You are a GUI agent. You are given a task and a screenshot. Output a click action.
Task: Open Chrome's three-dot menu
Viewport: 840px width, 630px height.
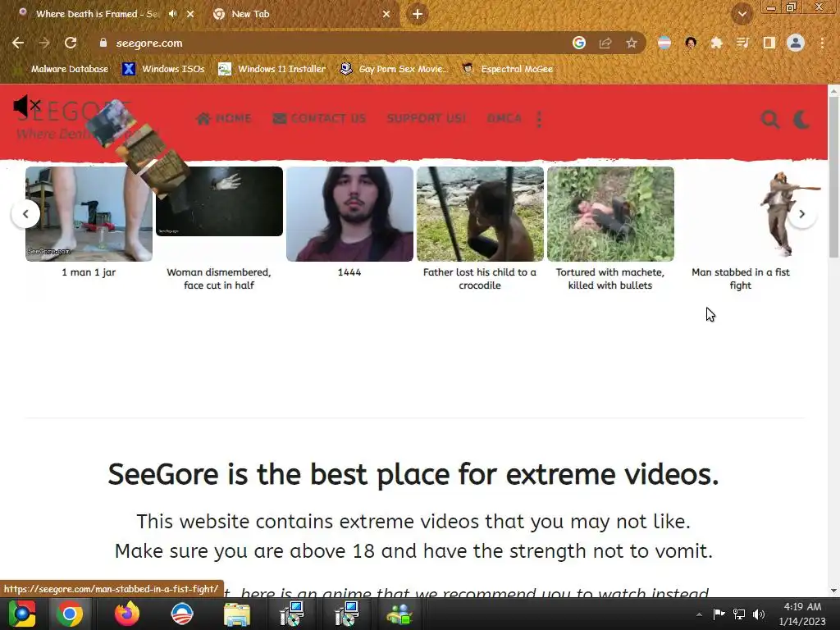[x=822, y=43]
